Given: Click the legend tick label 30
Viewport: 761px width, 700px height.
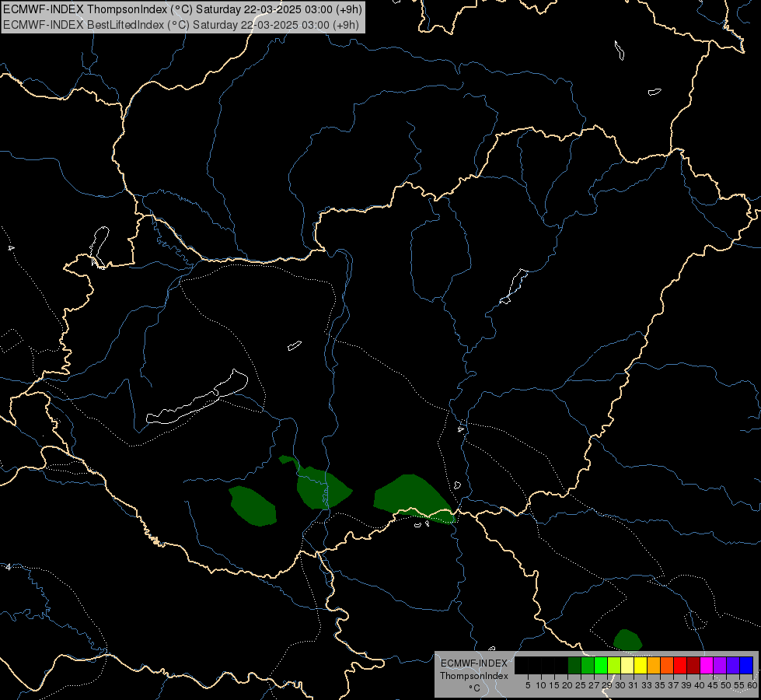Looking at the screenshot, I should (x=620, y=685).
